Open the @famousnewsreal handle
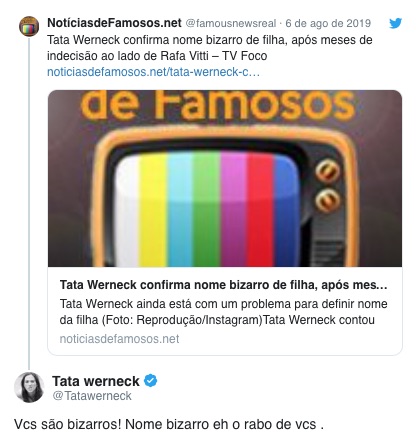This screenshot has height=439, width=416. 231,23
